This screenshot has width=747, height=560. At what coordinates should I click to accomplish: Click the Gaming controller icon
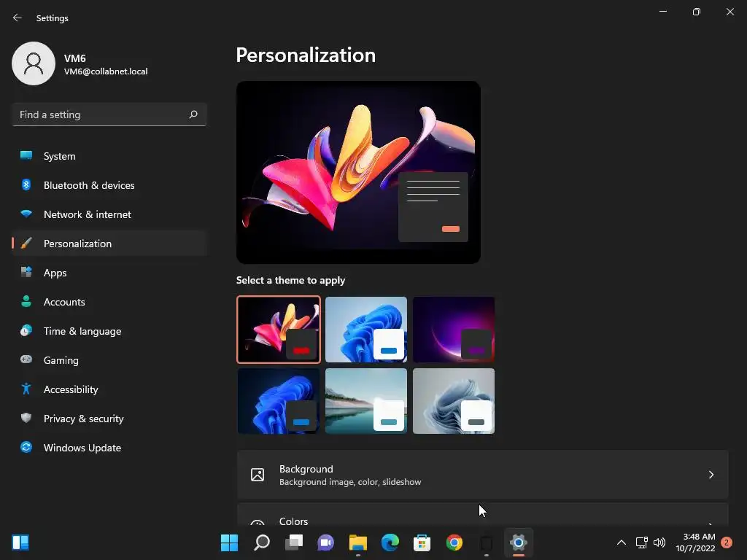[26, 359]
